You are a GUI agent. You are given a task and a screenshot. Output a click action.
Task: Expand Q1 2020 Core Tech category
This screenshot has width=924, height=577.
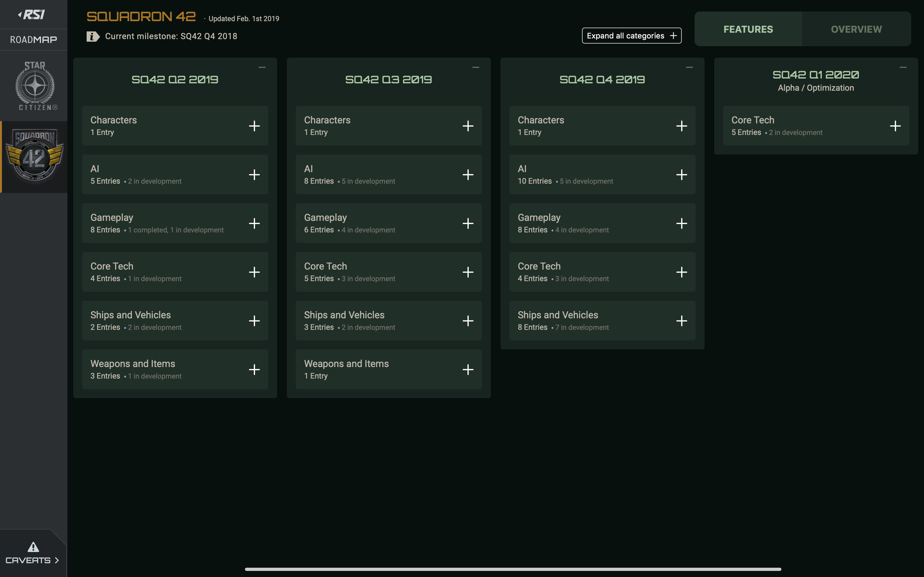(x=895, y=126)
